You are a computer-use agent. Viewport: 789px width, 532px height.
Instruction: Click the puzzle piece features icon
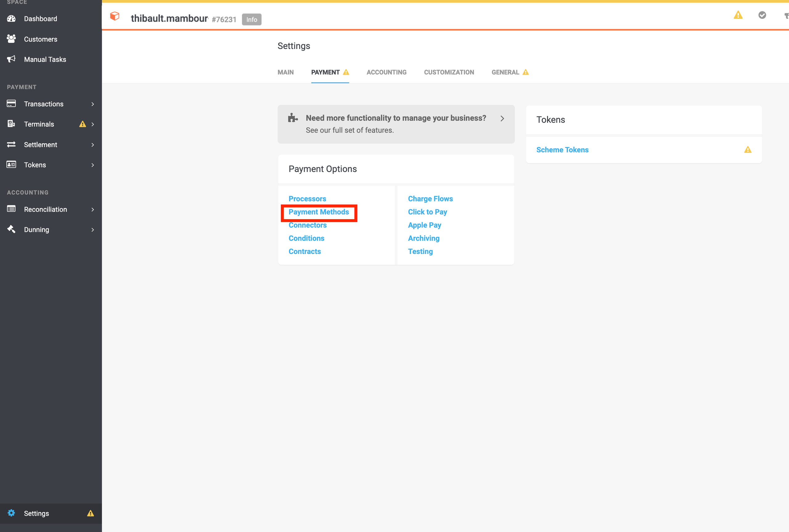coord(293,118)
